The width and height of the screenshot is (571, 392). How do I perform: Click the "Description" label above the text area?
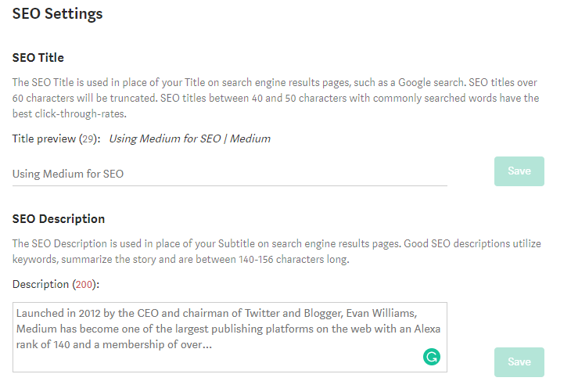pos(39,284)
